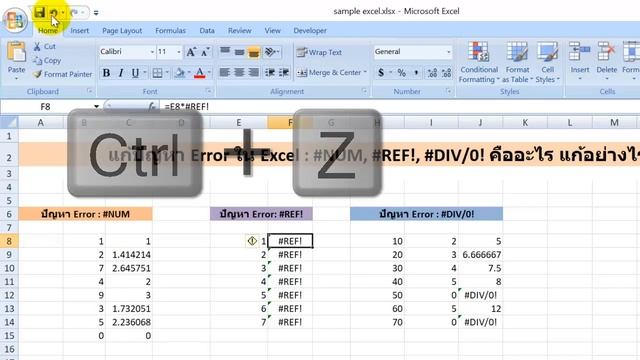This screenshot has width=640, height=360.
Task: Align text right in cell
Action: [x=253, y=73]
